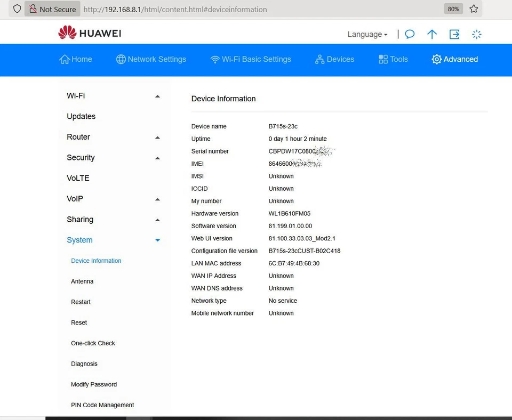This screenshot has width=512, height=420.
Task: Expand the Sharing sidebar section arrow
Action: [157, 220]
